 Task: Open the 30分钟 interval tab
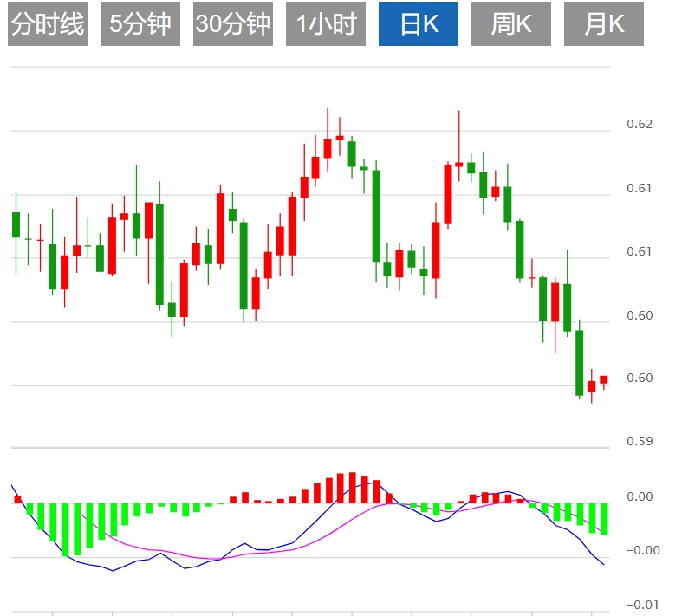233,24
